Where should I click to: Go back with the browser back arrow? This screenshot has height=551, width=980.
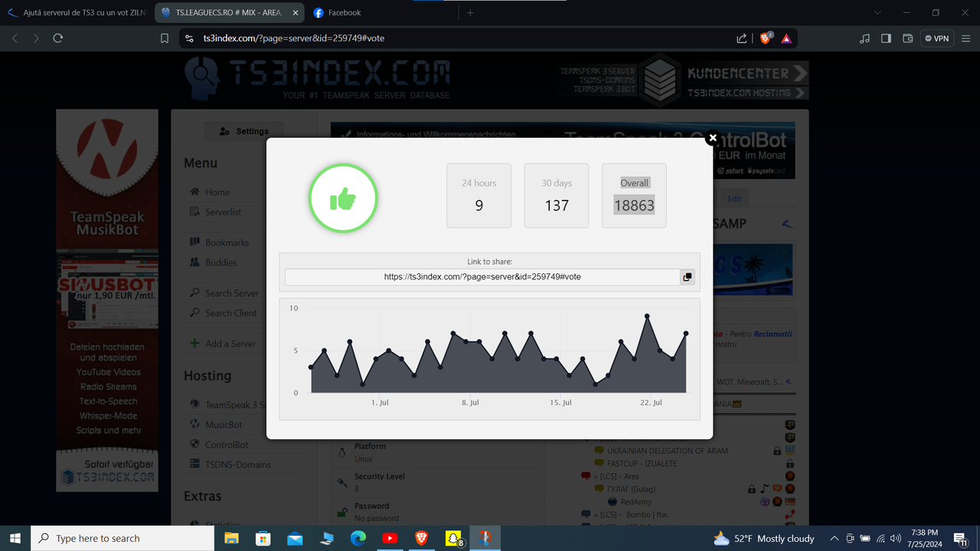click(x=15, y=38)
